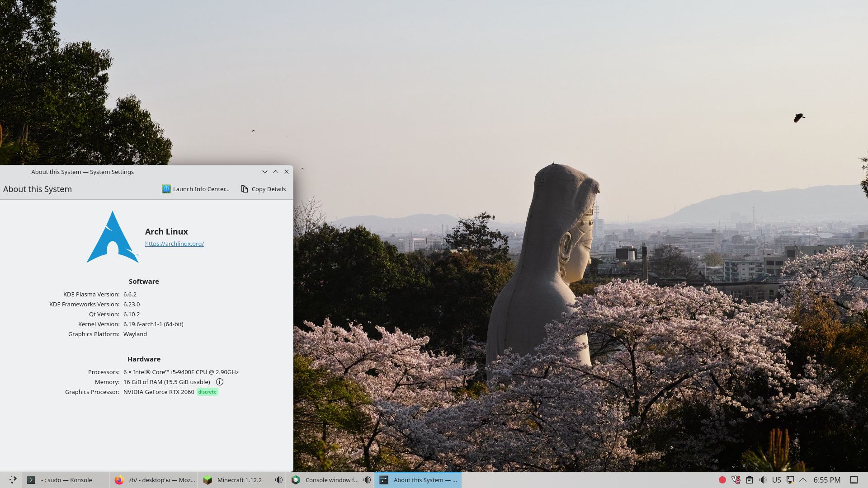The image size is (868, 488).
Task: Switch to the Firefox /b/ task
Action: (155, 480)
